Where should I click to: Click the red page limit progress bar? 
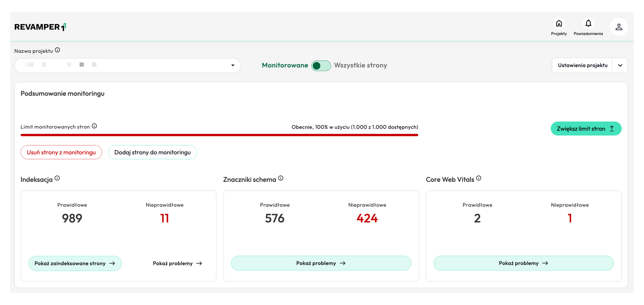coord(219,135)
